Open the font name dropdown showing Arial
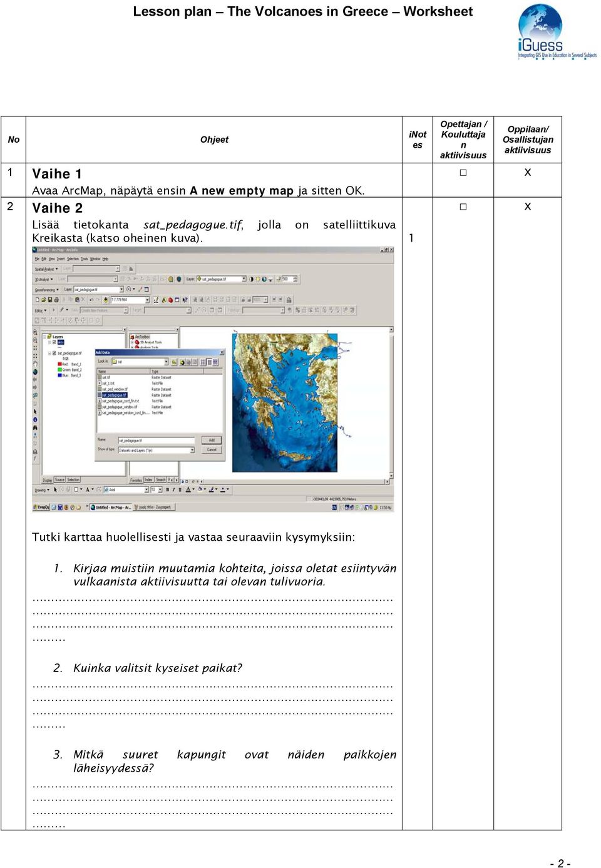The image size is (601, 868). pos(146,489)
